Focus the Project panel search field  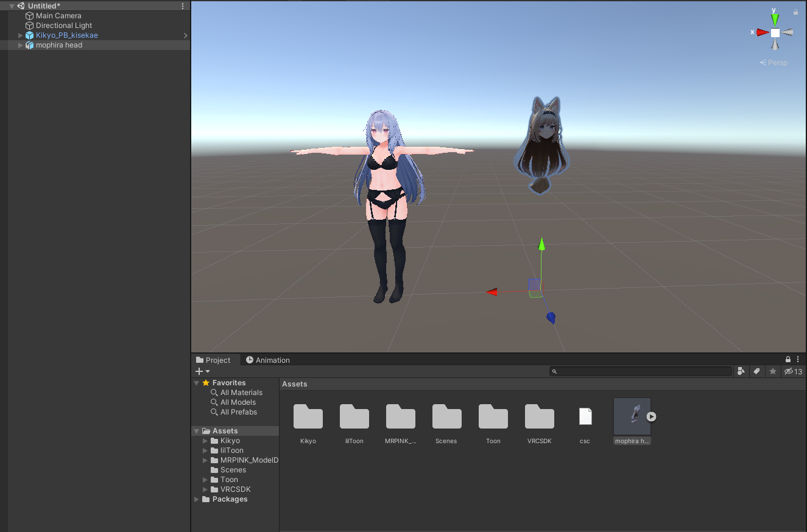(641, 371)
